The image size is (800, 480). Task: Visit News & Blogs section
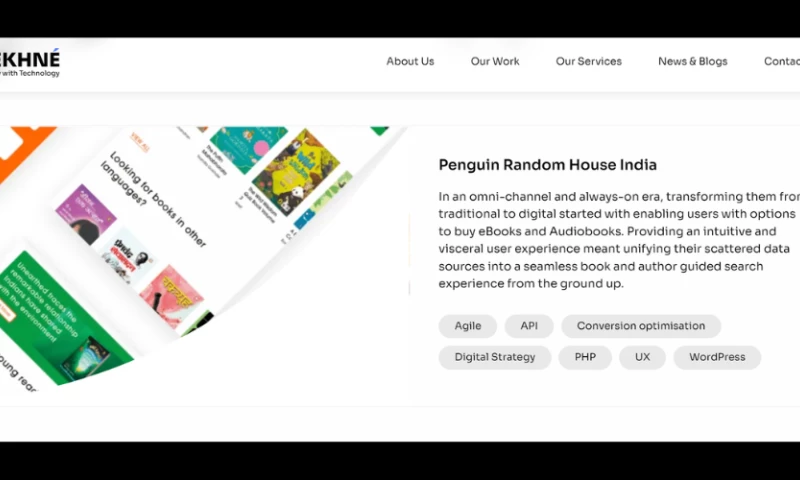[692, 61]
